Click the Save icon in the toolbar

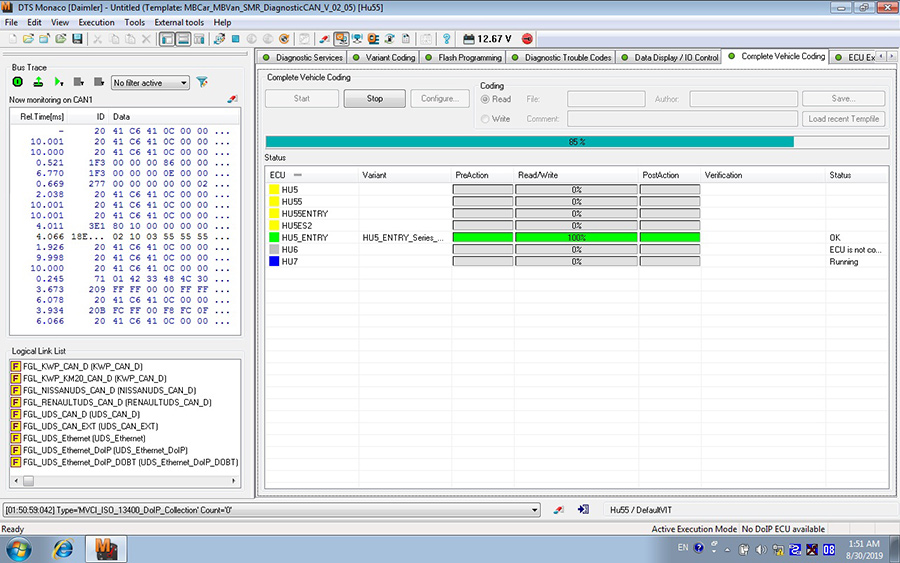[77, 39]
